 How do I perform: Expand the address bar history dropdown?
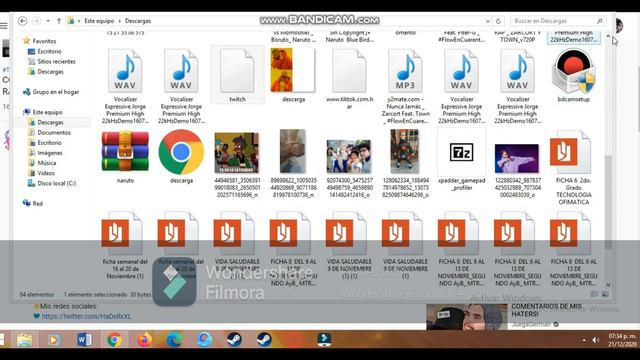488,21
